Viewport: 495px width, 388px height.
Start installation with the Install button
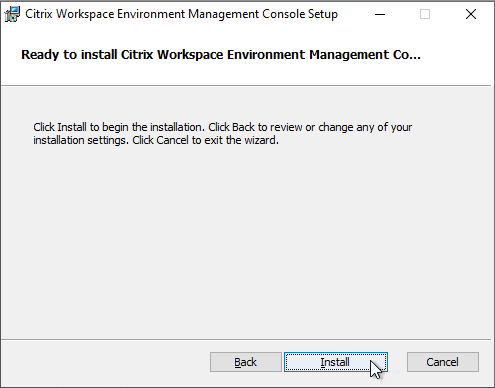coord(336,362)
